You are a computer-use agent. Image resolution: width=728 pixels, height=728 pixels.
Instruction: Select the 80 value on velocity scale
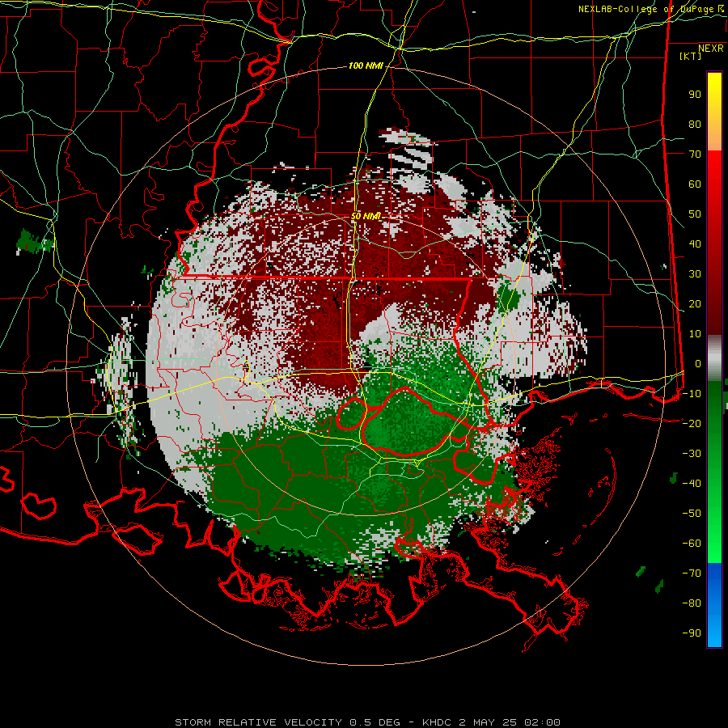(695, 125)
